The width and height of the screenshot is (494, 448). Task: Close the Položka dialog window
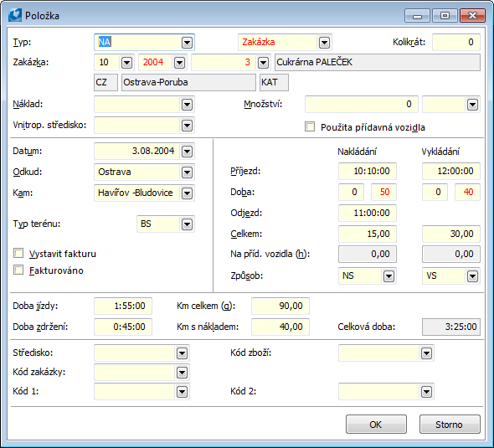click(x=472, y=15)
